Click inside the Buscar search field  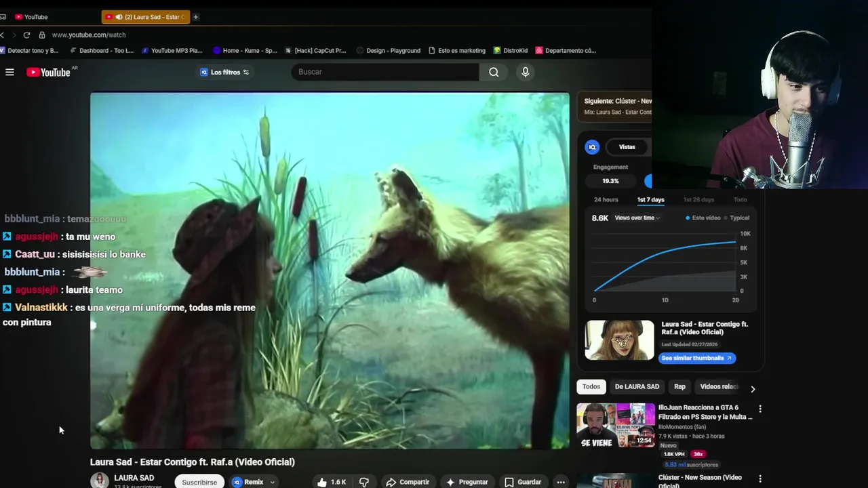tap(384, 72)
